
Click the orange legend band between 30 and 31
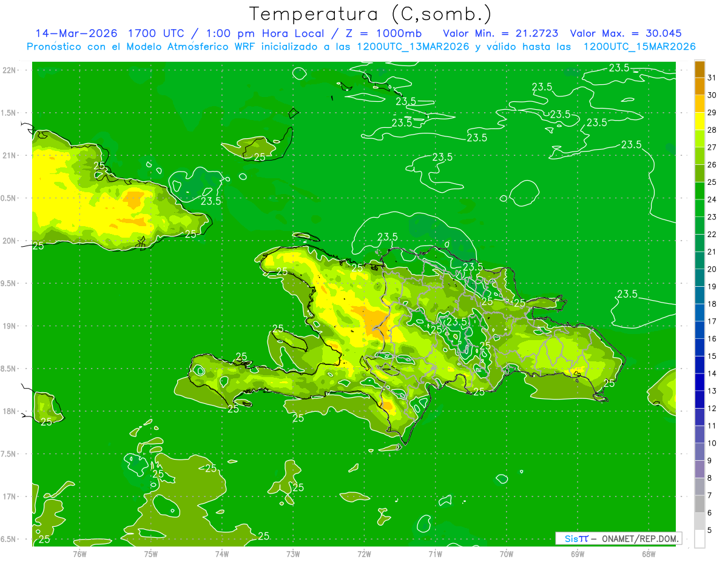click(699, 87)
